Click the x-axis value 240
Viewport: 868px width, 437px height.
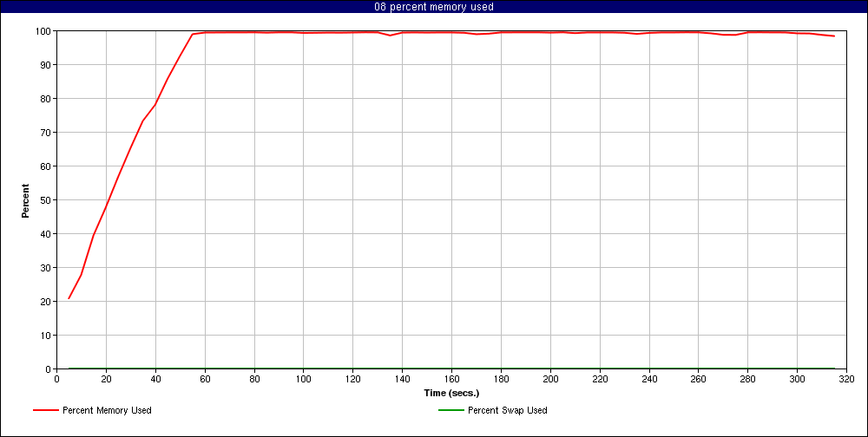tap(648, 379)
